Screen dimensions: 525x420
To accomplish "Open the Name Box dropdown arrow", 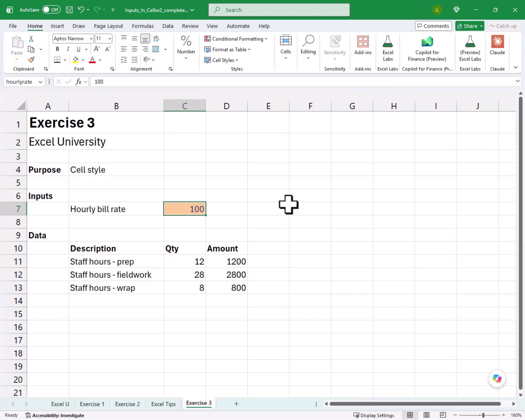I will pos(40,82).
